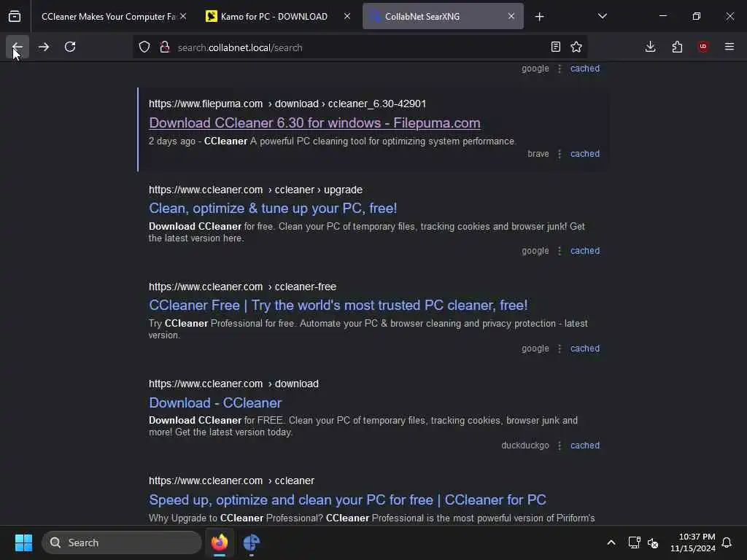Open a new tab with the plus button

[x=539, y=17]
